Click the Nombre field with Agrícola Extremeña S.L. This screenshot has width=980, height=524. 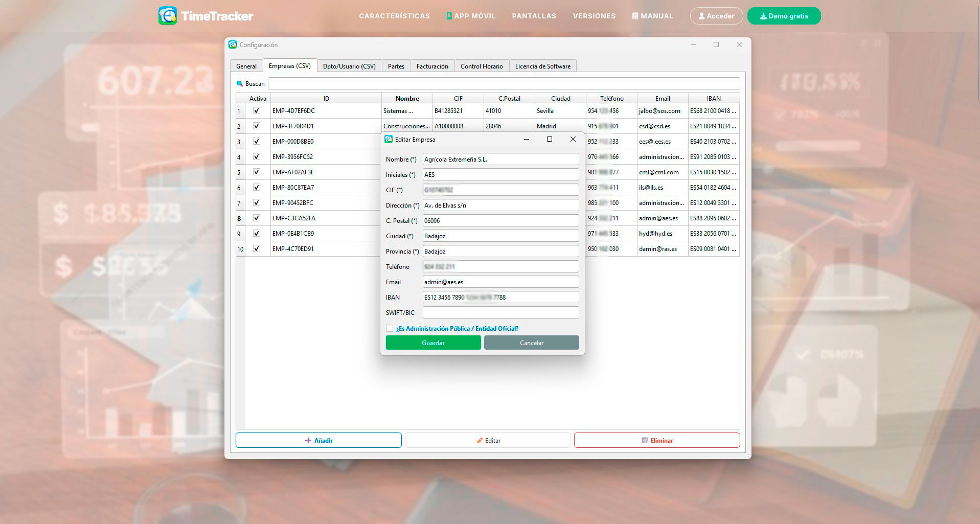(x=500, y=159)
